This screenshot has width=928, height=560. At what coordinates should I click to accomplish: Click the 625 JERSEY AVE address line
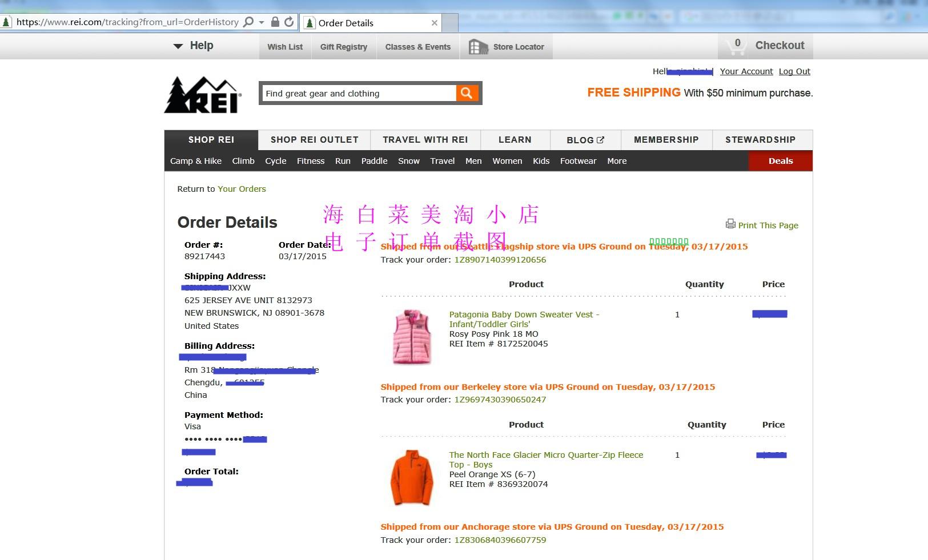tap(248, 300)
